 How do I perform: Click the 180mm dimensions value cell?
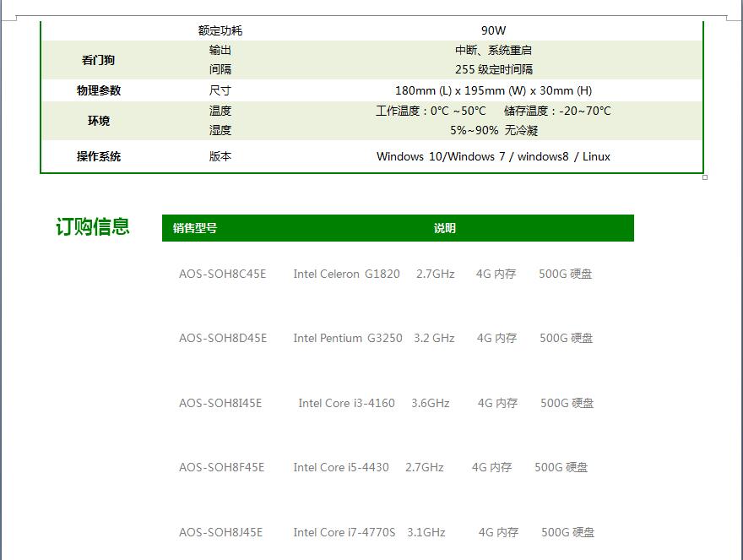click(493, 90)
